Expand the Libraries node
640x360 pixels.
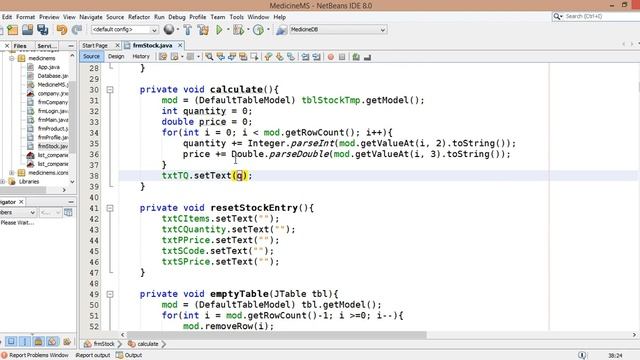pos(3,182)
